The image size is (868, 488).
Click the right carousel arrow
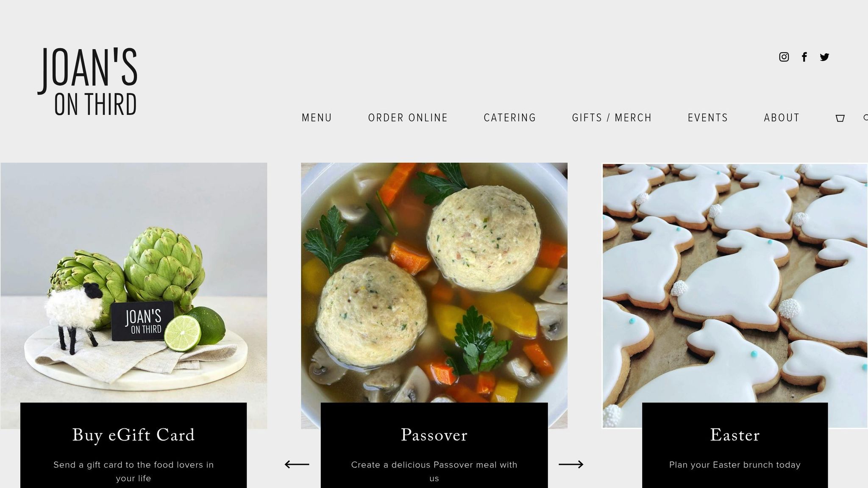coord(571,464)
